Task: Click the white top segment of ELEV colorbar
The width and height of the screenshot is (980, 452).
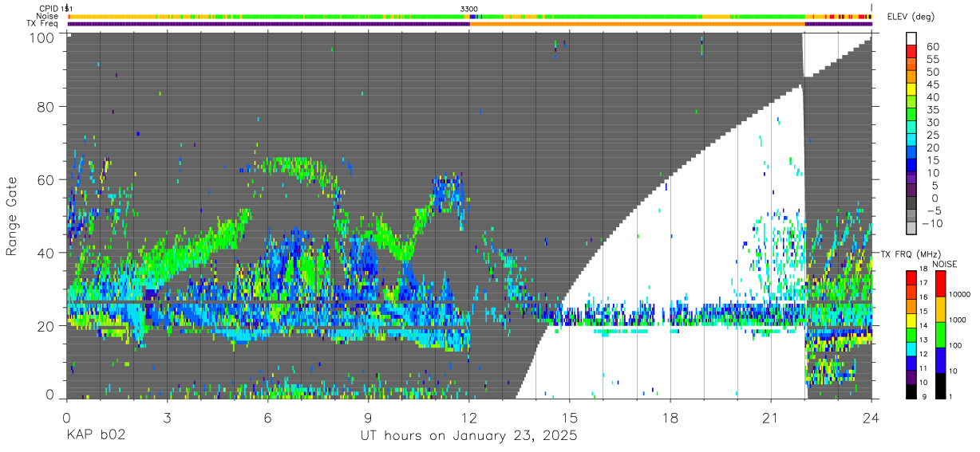Action: point(911,39)
